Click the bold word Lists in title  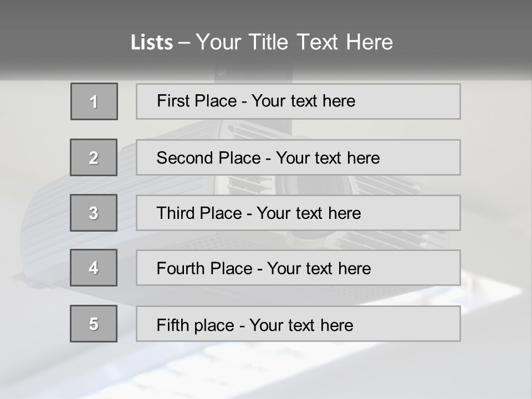pyautogui.click(x=152, y=43)
